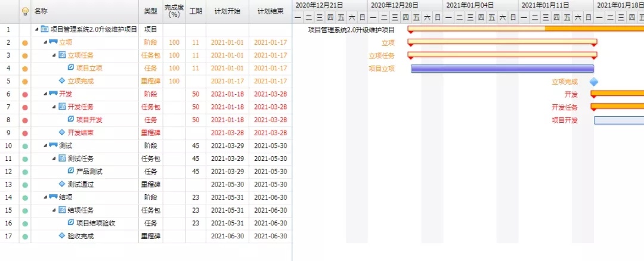The width and height of the screenshot is (644, 261).
Task: Collapse the 开发 phase tree node
Action: click(x=45, y=94)
